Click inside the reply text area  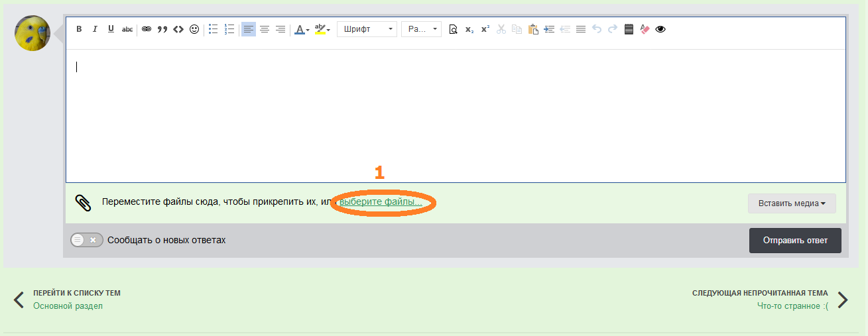click(x=456, y=116)
